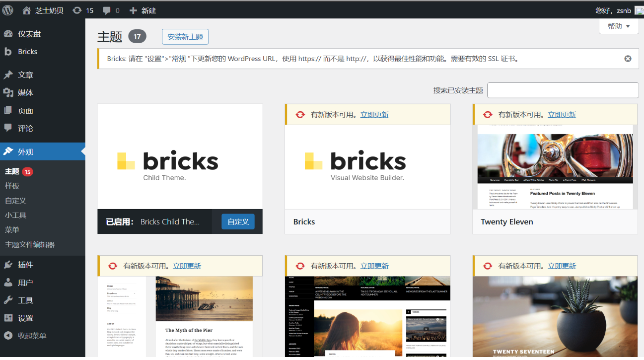This screenshot has width=644, height=360.
Task: Click the 新建 plus icon
Action: point(133,10)
